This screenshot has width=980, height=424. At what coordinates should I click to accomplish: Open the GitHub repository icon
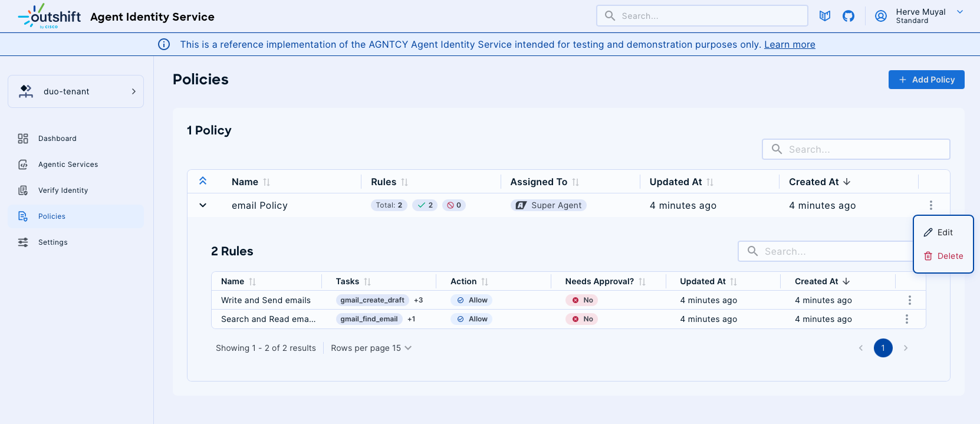tap(848, 16)
